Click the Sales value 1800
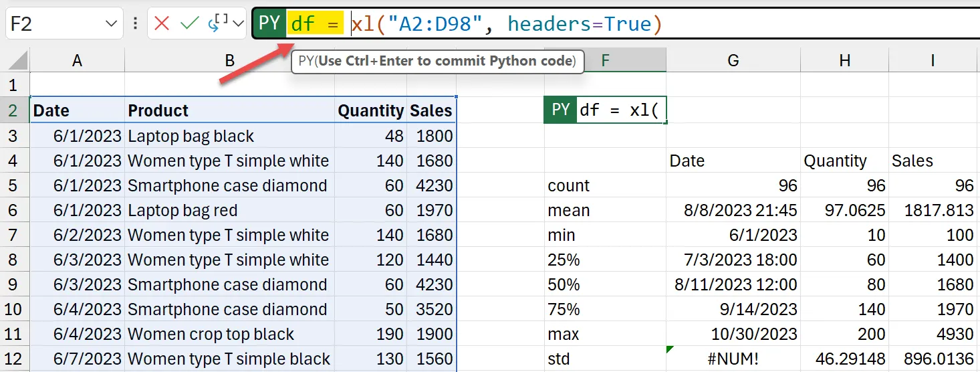Screen dimensions: 980x372 [431, 136]
